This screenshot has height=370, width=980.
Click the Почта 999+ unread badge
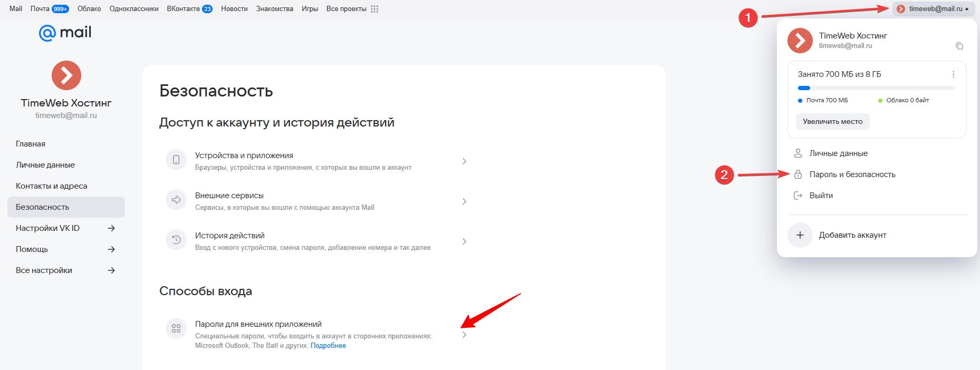click(60, 9)
